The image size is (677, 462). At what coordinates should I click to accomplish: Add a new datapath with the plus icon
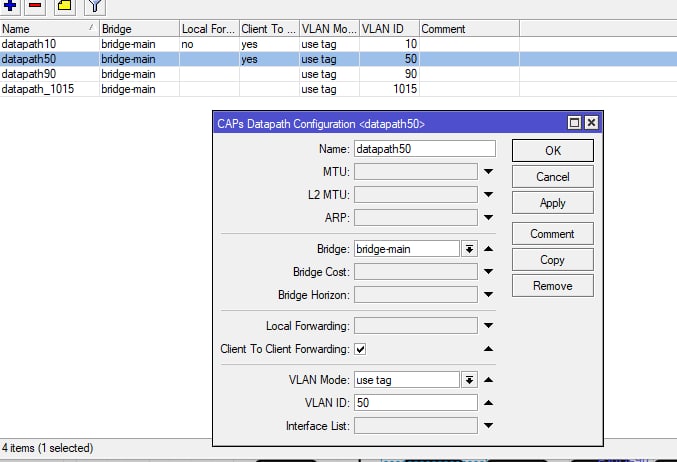click(9, 6)
